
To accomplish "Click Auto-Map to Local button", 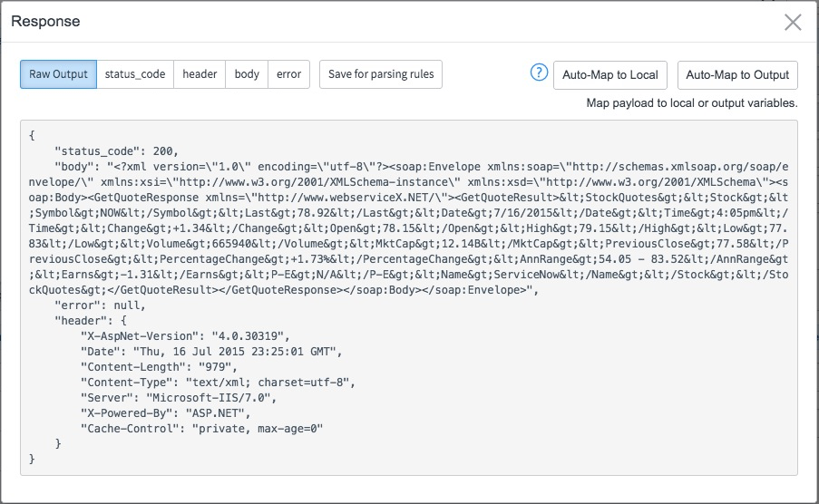I will point(610,75).
